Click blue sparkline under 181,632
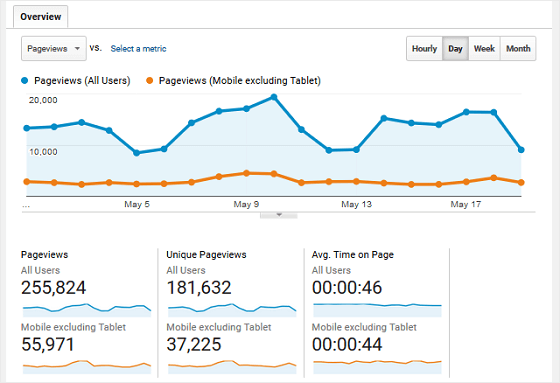The image size is (560, 383). [232, 310]
